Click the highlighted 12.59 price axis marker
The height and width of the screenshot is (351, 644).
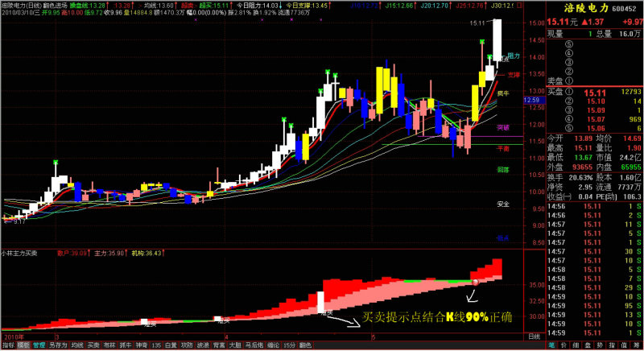(x=534, y=100)
